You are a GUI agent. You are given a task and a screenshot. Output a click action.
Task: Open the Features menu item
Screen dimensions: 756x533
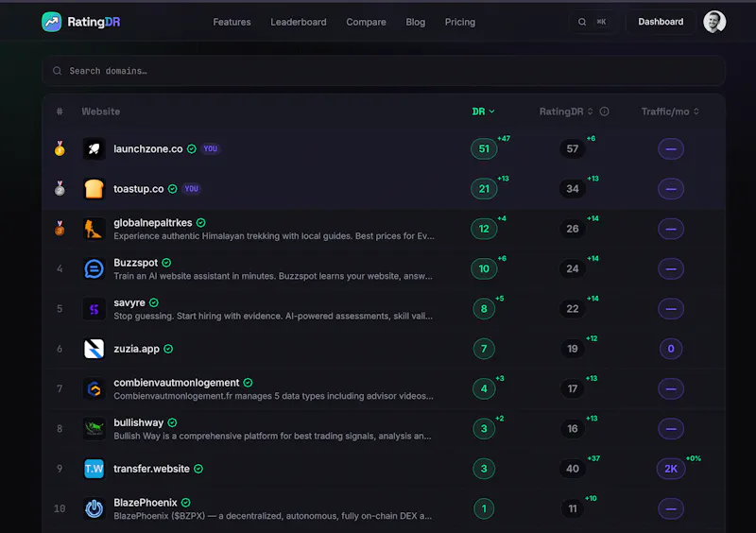232,22
